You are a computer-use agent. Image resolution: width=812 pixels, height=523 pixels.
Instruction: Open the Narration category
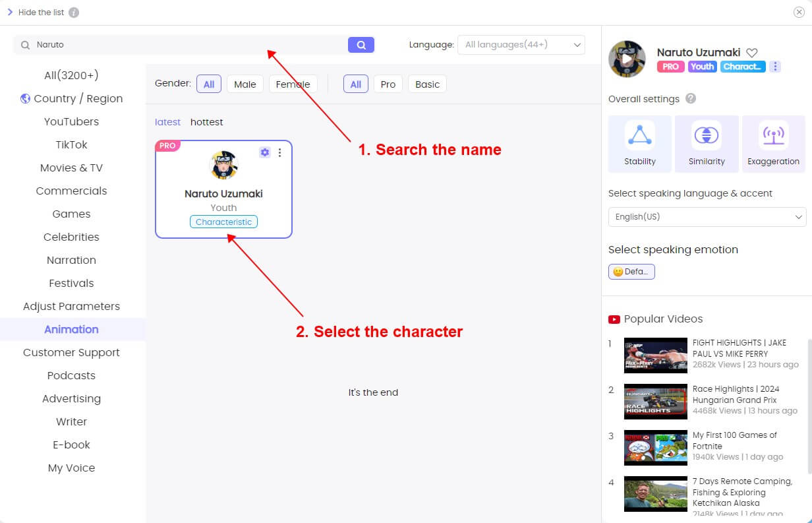click(x=71, y=260)
